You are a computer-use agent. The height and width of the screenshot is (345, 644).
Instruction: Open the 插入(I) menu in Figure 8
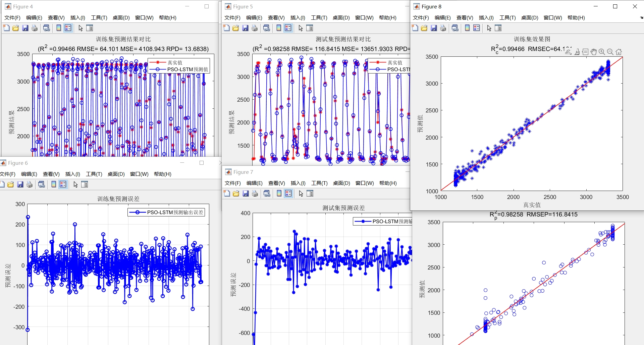(486, 18)
